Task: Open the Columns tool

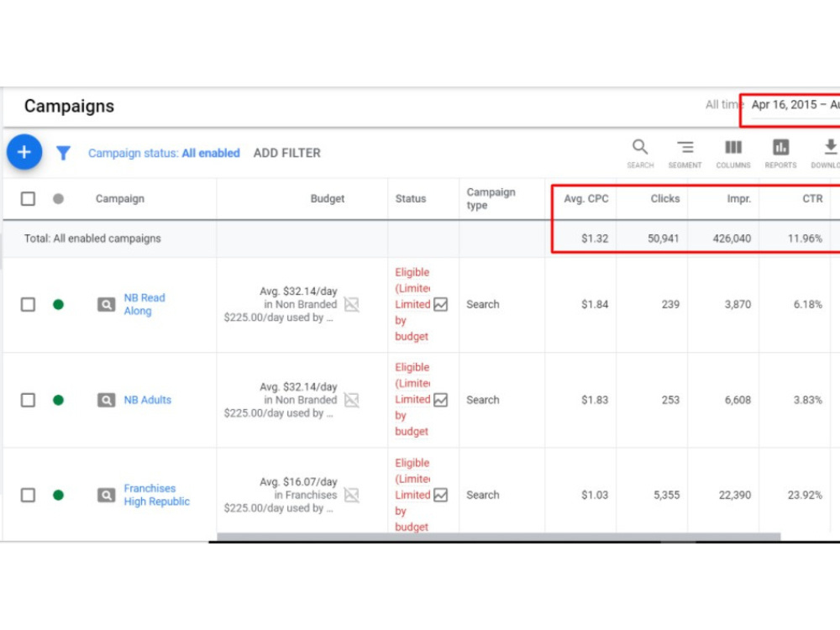Action: (732, 153)
